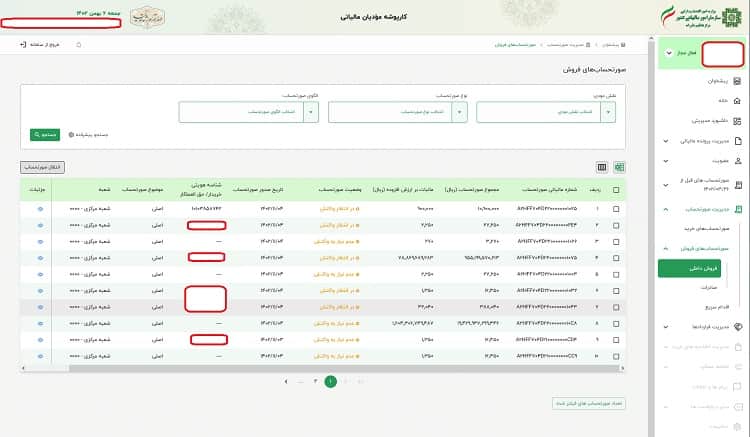750x437 pixels.
Task: Open details eye icon for row 4
Action: [40, 258]
